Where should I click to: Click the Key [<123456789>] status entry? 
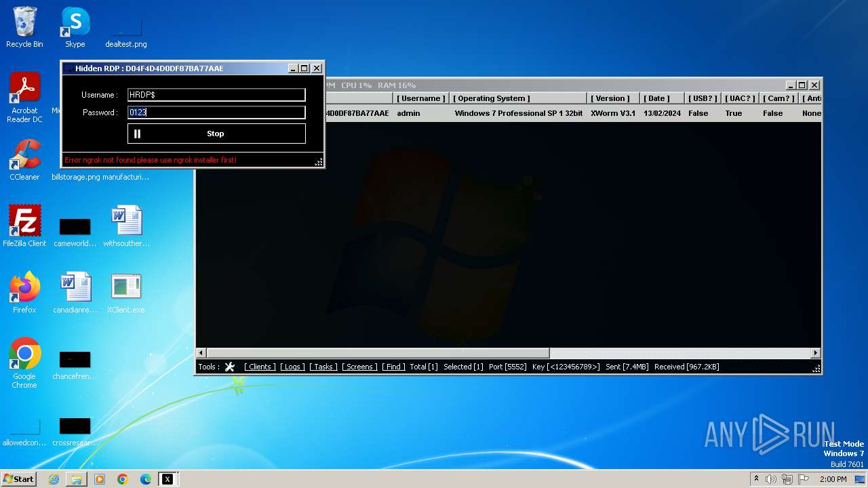(x=566, y=367)
